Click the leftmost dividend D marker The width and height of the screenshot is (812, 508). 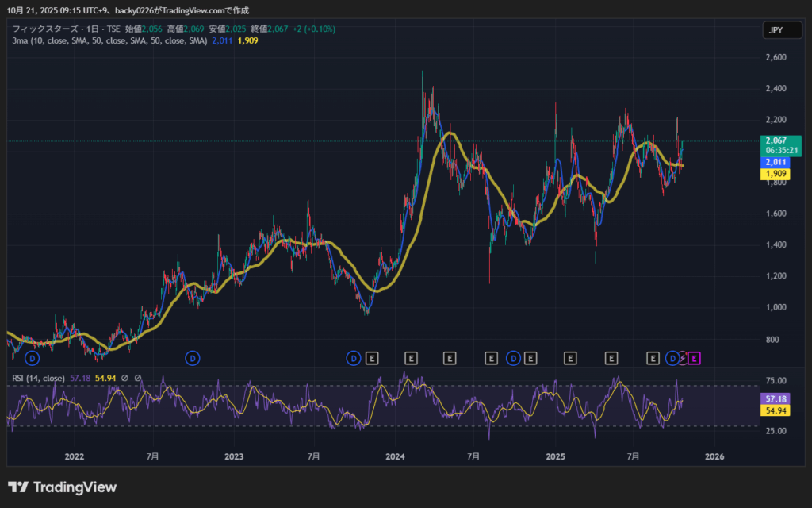tap(33, 359)
